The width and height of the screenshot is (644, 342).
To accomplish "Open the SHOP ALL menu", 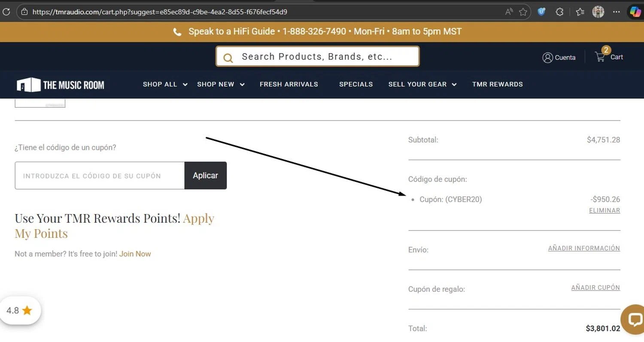I will pyautogui.click(x=160, y=85).
